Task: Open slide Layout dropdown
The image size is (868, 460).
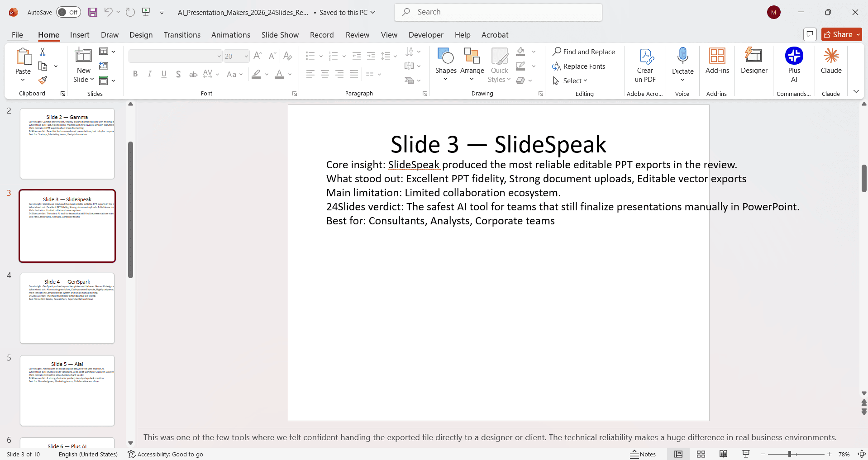Action: (107, 52)
